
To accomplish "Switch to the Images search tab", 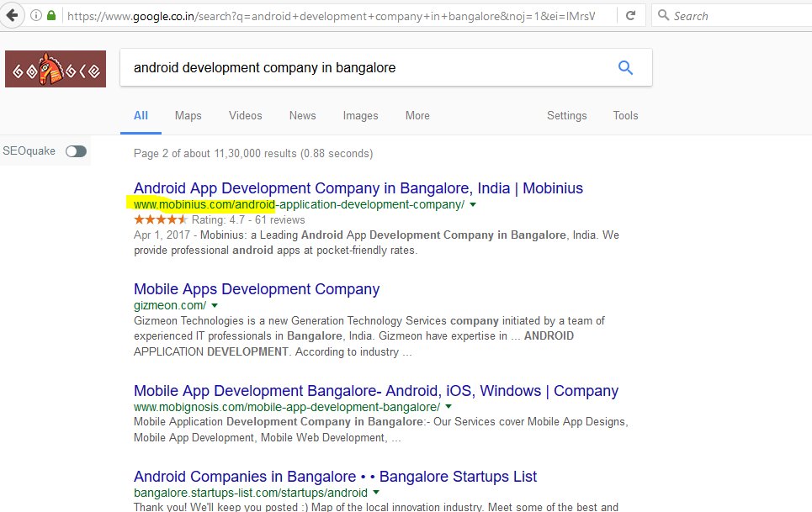I will [x=359, y=115].
